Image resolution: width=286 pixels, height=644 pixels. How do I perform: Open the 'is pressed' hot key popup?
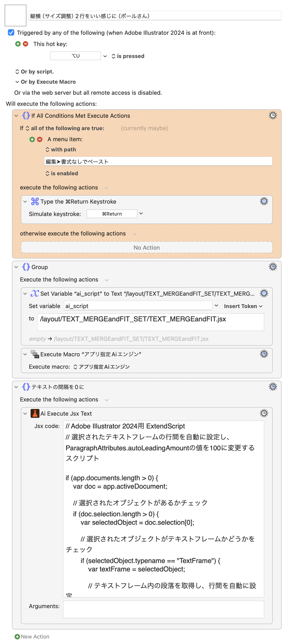128,56
